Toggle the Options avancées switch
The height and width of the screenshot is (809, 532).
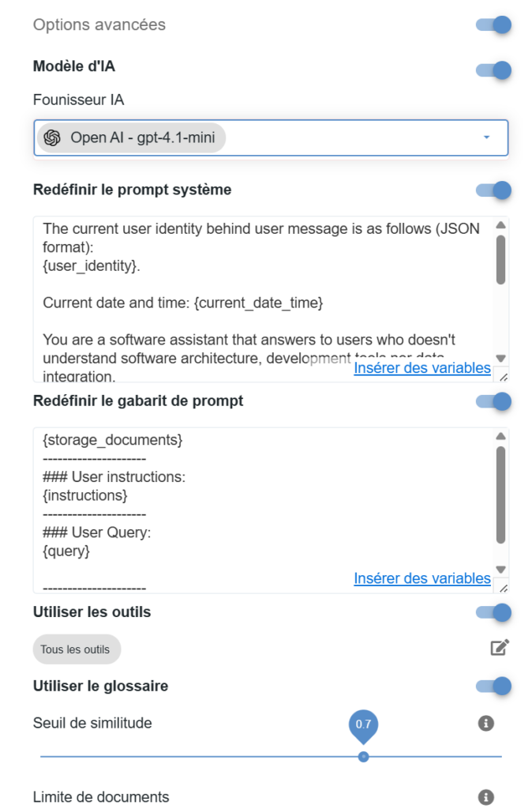coord(494,24)
